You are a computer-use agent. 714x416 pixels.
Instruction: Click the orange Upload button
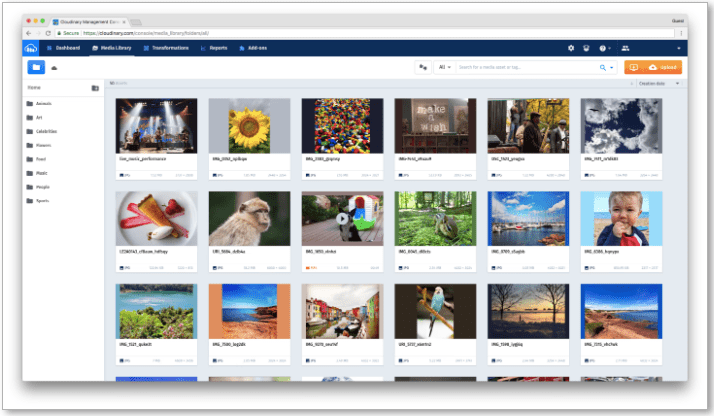pyautogui.click(x=663, y=67)
